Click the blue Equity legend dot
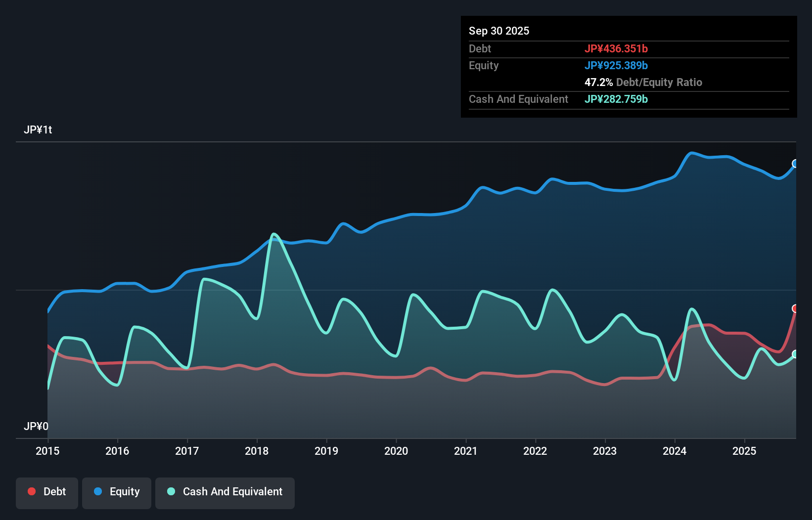812x520 pixels. [98, 491]
